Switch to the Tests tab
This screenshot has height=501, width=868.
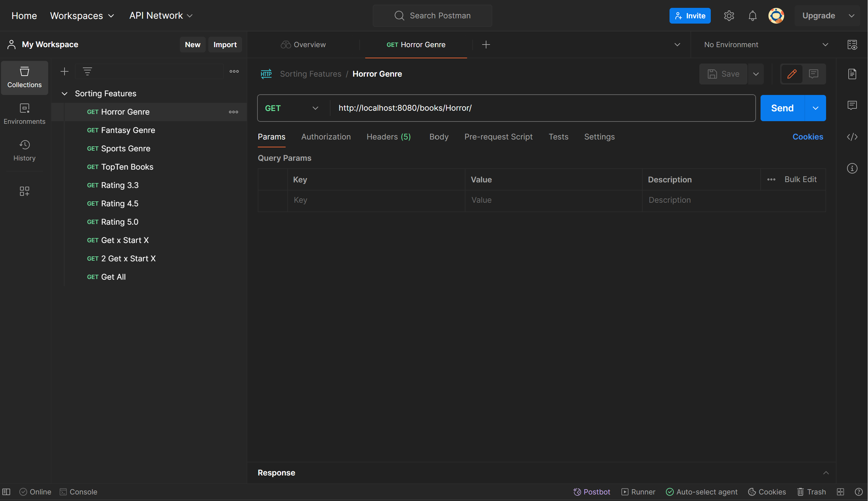(558, 137)
